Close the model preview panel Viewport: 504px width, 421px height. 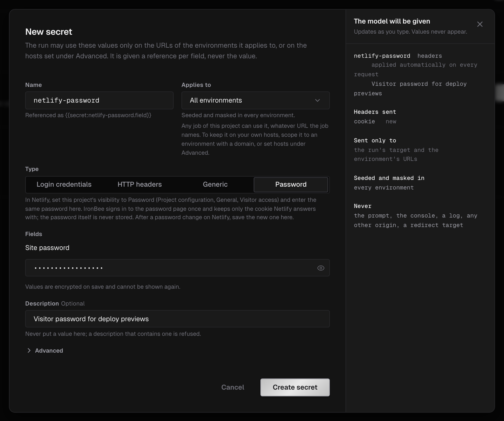480,24
